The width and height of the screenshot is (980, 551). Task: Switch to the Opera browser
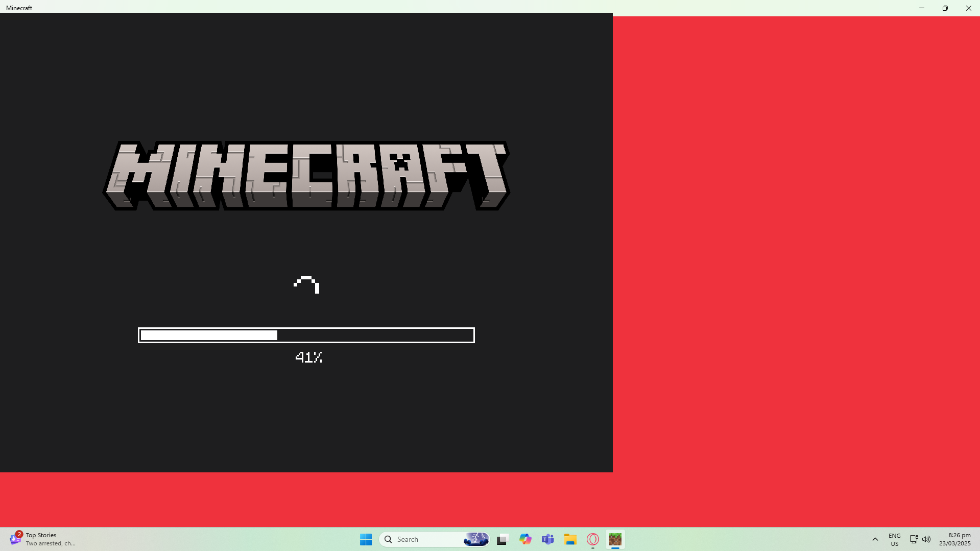pyautogui.click(x=592, y=539)
